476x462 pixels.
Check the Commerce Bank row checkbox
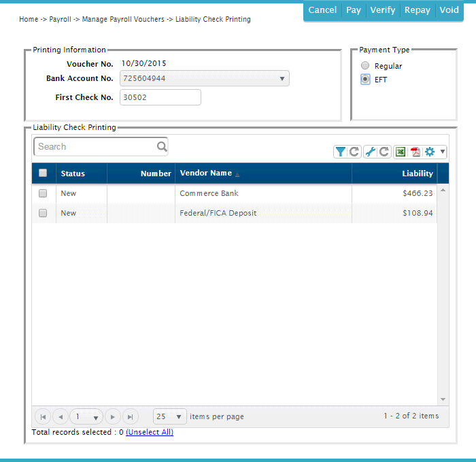(43, 193)
